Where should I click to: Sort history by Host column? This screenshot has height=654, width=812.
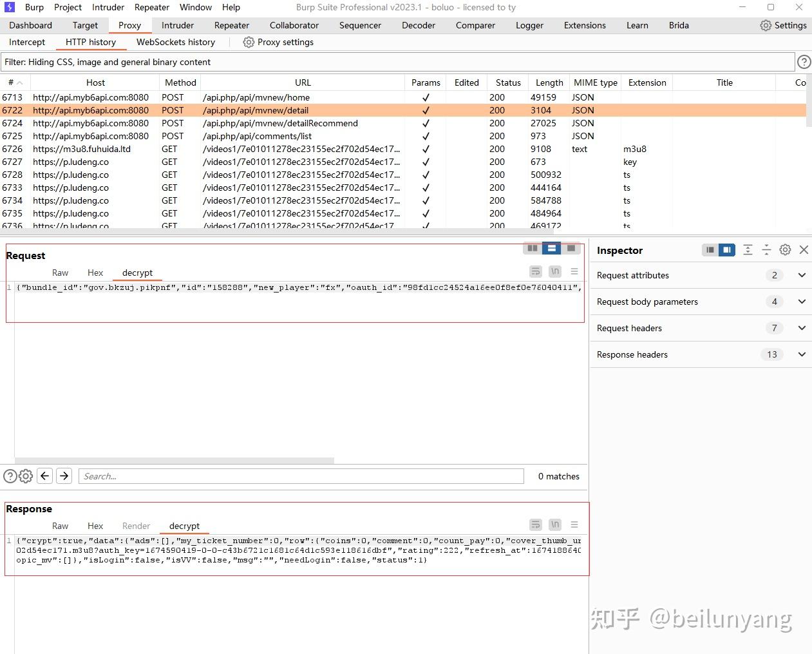point(95,82)
